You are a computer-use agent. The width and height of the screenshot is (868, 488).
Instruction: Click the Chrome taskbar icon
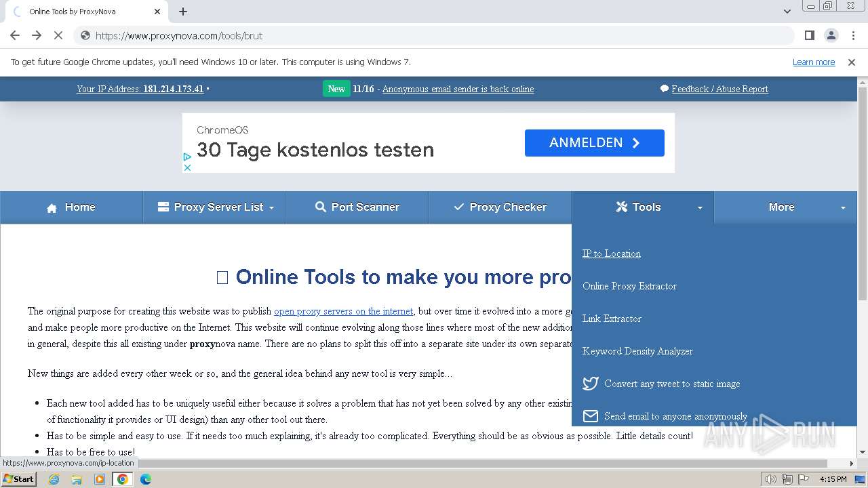tap(123, 479)
